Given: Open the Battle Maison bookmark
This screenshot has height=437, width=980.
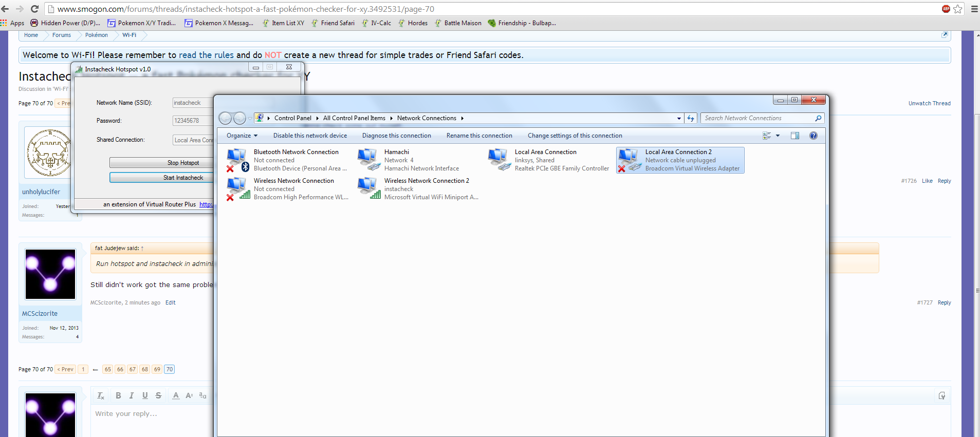Looking at the screenshot, I should (458, 23).
